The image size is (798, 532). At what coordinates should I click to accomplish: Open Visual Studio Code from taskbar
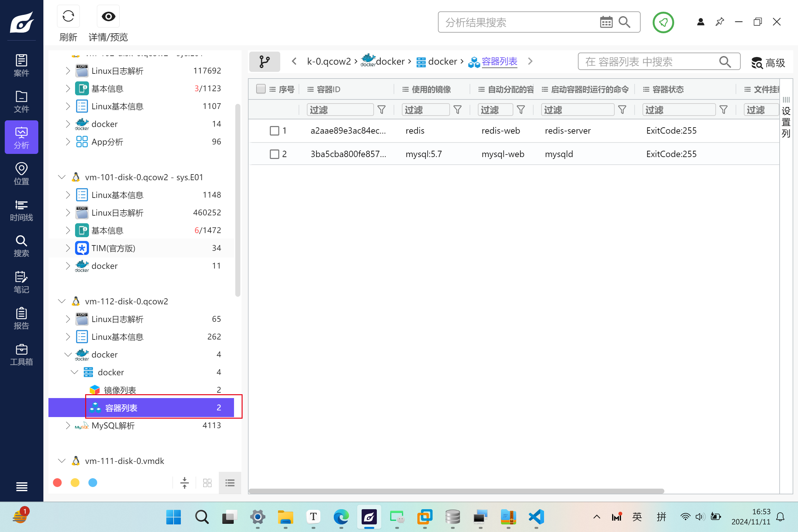point(536,517)
